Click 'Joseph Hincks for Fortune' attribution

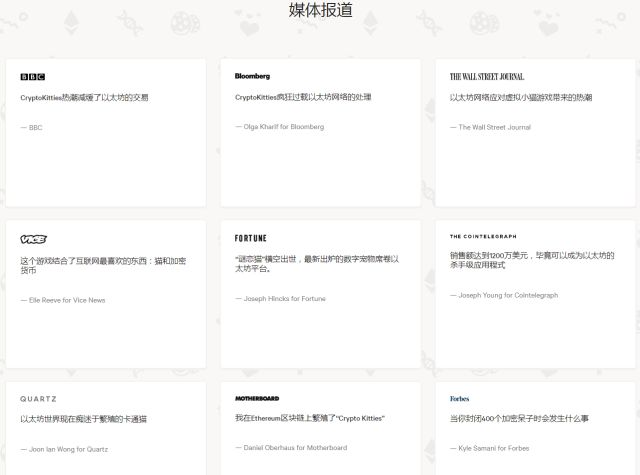click(284, 299)
